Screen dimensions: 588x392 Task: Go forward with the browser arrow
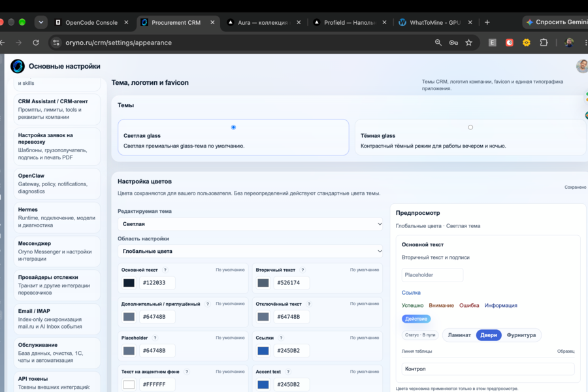click(19, 42)
